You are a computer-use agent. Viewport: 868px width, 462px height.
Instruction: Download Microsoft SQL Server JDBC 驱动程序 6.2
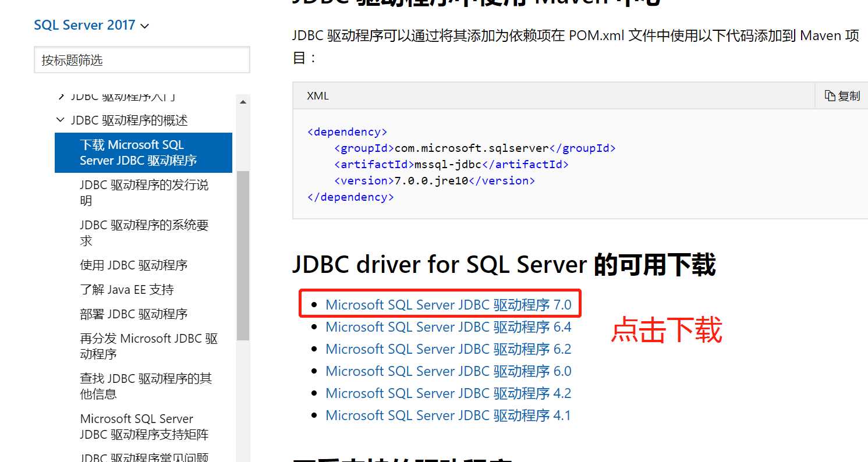click(448, 349)
